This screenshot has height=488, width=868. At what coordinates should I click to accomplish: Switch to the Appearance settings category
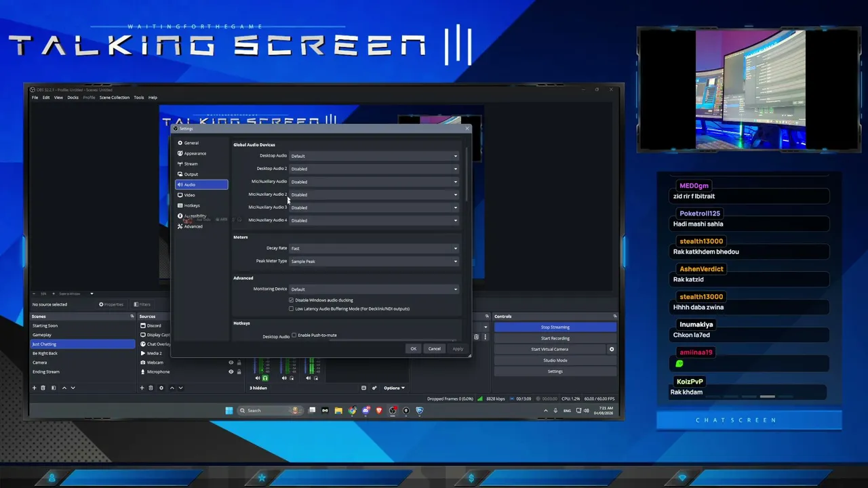[201, 153]
